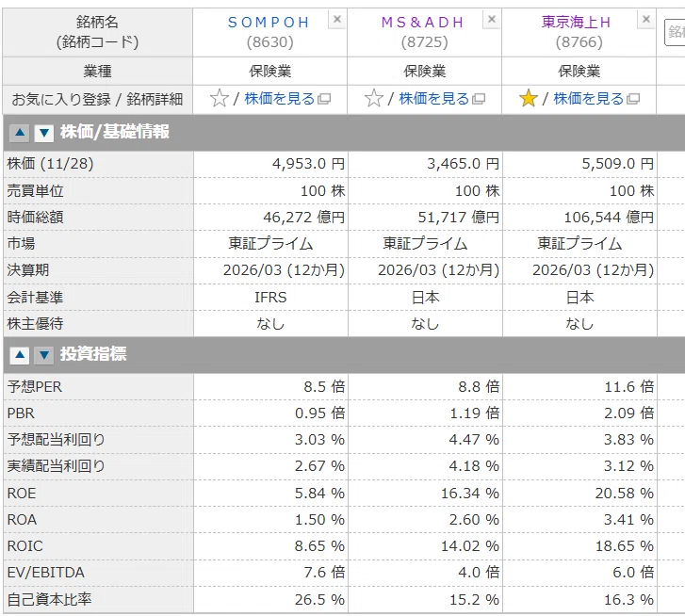This screenshot has height=616, width=685.
Task: Select SOMPOH stock price 4,953.0 円
Action: coord(308,164)
